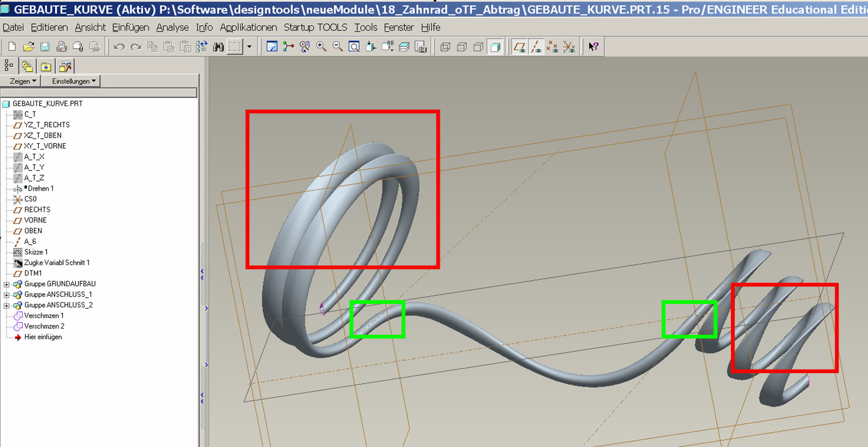This screenshot has height=447, width=868.
Task: Select the CS0 coordinate system
Action: [x=30, y=199]
